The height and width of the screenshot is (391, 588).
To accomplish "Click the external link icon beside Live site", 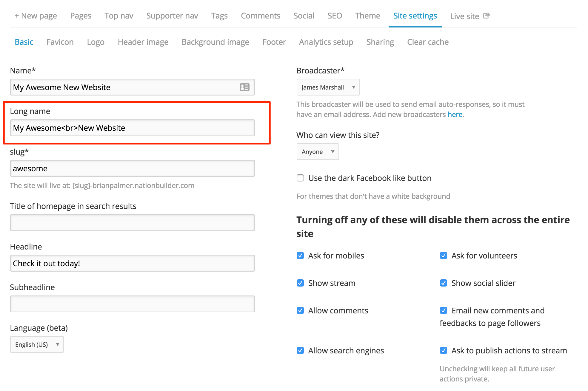I will pos(487,16).
